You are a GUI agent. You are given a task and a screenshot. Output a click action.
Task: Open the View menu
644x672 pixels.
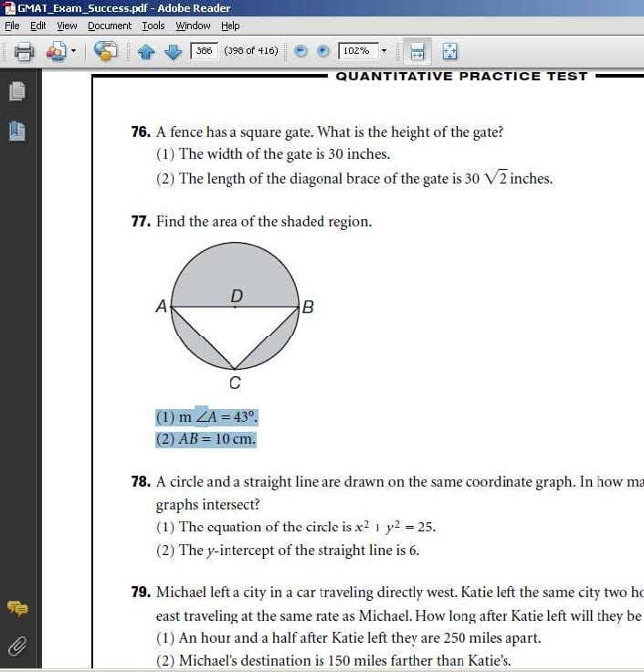tap(67, 26)
